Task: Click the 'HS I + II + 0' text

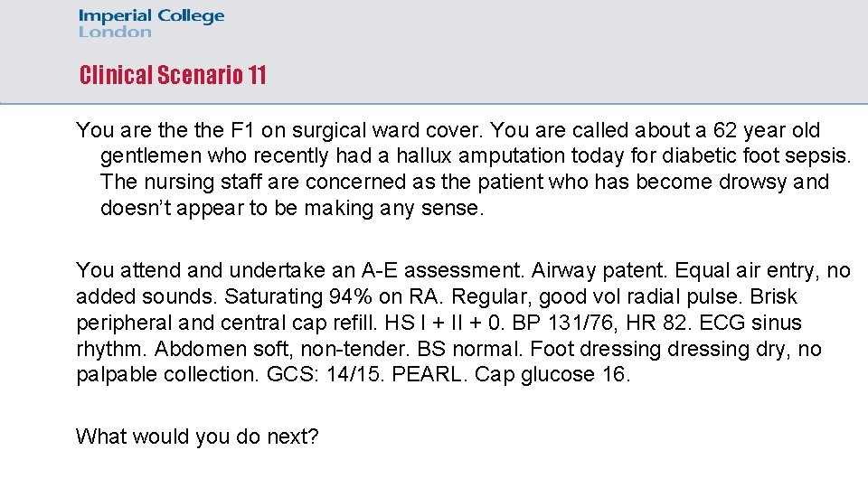Action: coord(442,323)
